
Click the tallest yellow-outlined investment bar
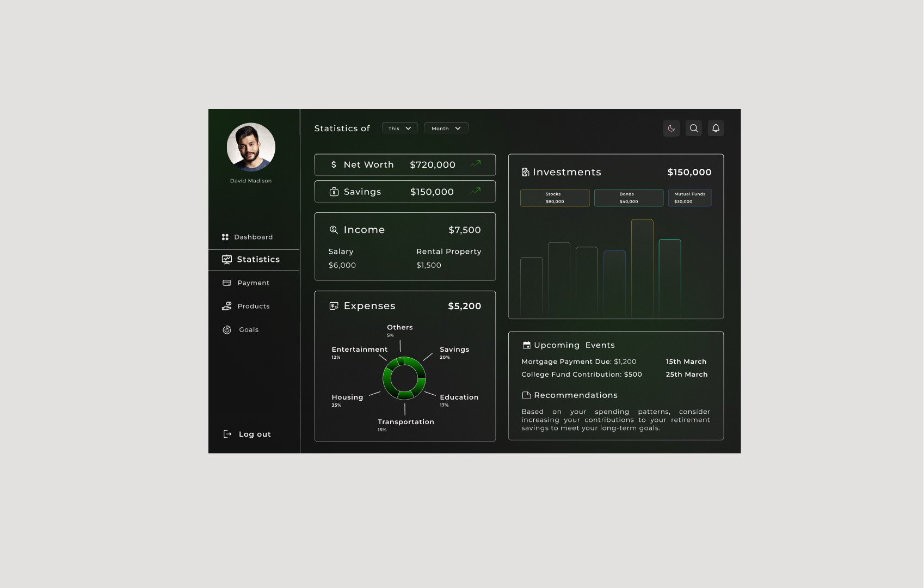[642, 268]
